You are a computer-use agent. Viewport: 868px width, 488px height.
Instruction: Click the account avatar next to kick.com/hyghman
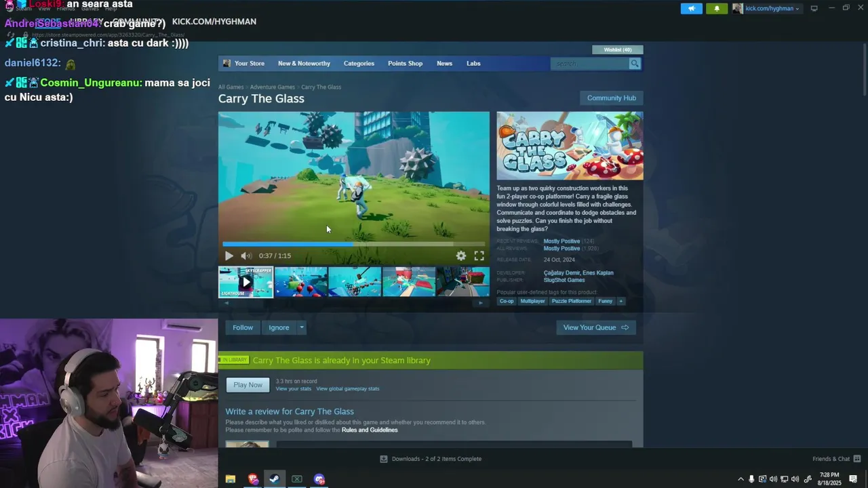point(737,8)
